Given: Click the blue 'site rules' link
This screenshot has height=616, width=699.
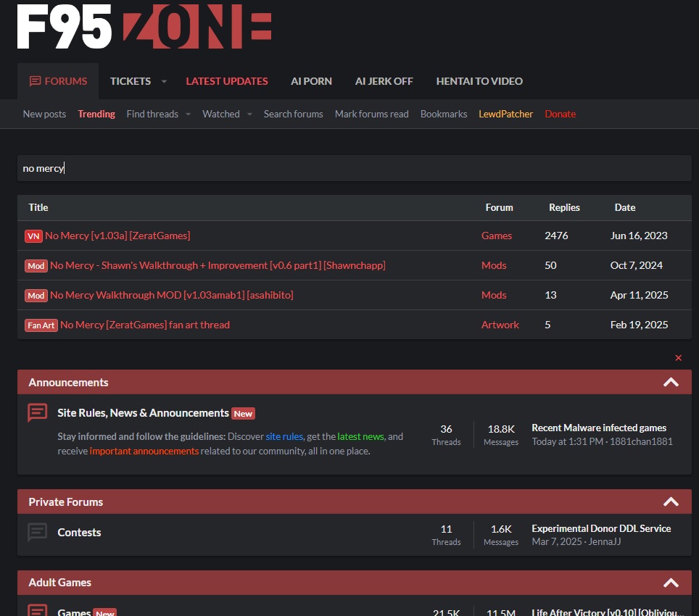Looking at the screenshot, I should click(284, 436).
